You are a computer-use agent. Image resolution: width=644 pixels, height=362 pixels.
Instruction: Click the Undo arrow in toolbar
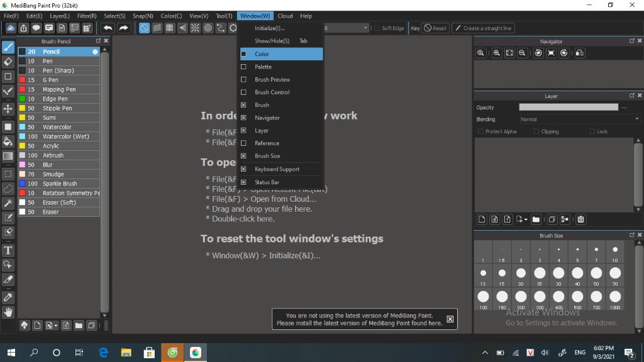pyautogui.click(x=108, y=28)
